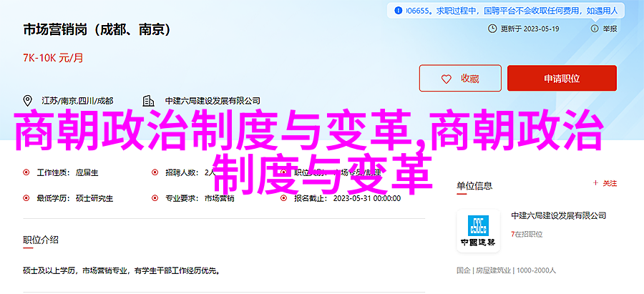Screen dimensions: 644x294
Task: Click the building icon before company name
Action: coord(148,101)
